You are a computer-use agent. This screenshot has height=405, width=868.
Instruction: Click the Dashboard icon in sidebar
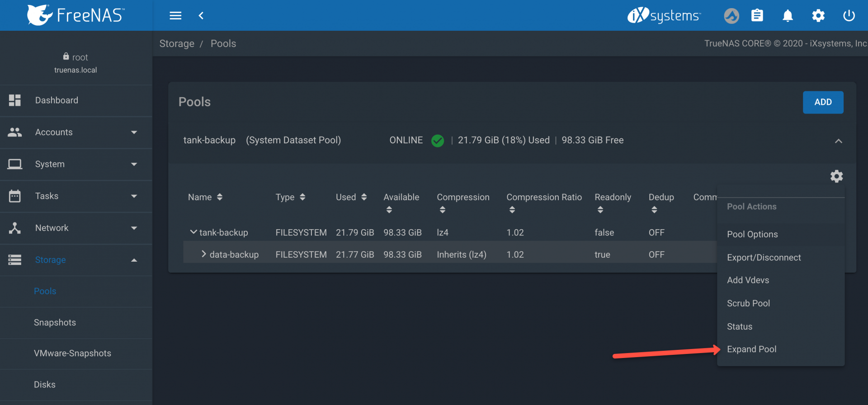point(15,100)
